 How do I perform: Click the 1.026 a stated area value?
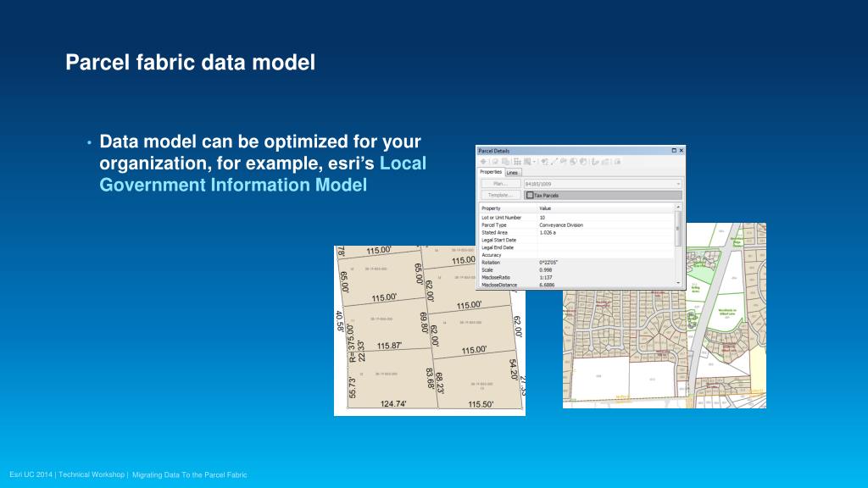tap(548, 233)
